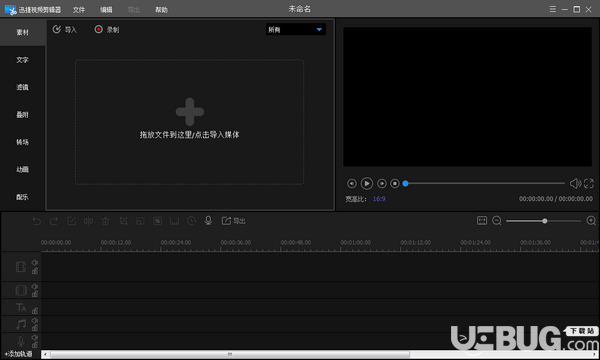Select the 叠附 sidebar tab

[23, 115]
